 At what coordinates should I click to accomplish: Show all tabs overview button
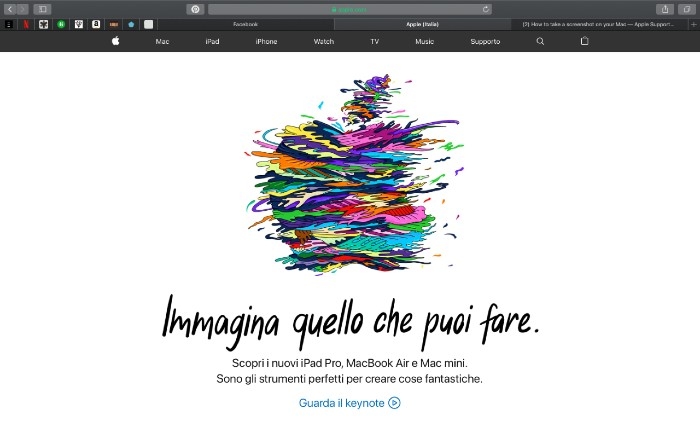(x=687, y=9)
